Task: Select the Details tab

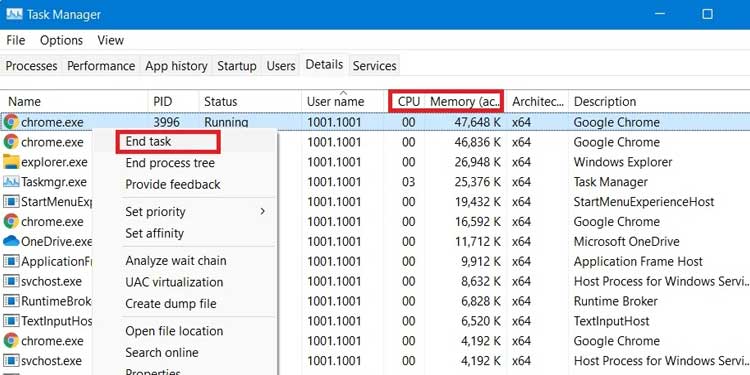Action: pos(324,65)
